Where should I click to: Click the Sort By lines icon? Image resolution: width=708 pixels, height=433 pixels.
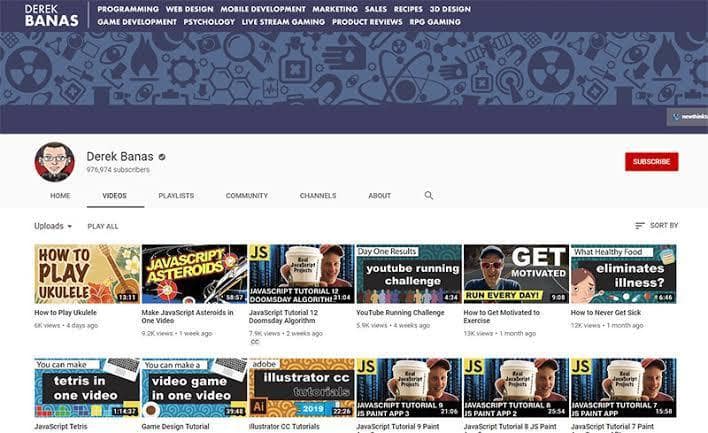pyautogui.click(x=639, y=225)
